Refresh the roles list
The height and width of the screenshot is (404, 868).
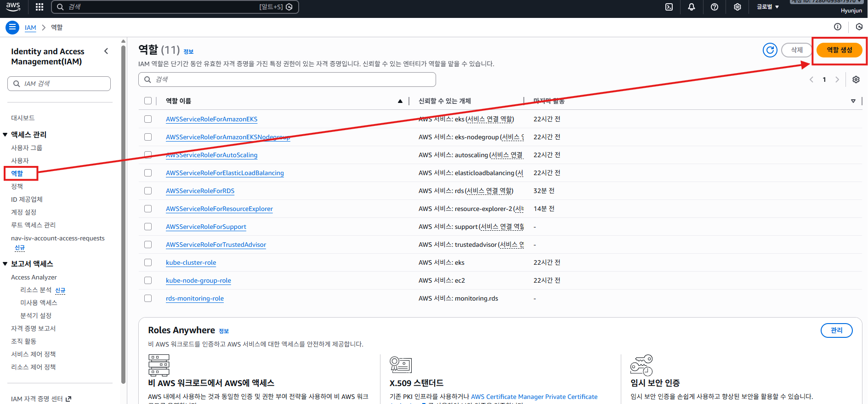[x=770, y=50]
